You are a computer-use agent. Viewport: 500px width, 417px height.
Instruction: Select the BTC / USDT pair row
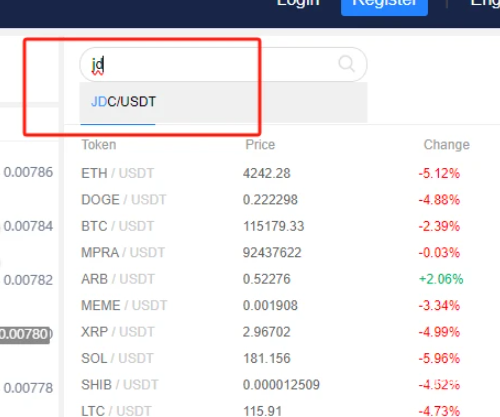click(x=282, y=226)
